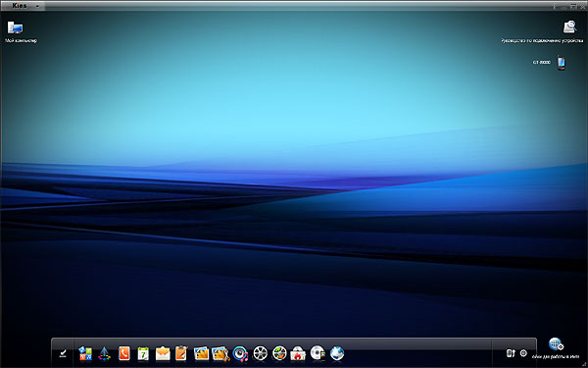Screen dimensions: 588x368
Task: Open the device connection guide icon
Action: click(x=570, y=27)
